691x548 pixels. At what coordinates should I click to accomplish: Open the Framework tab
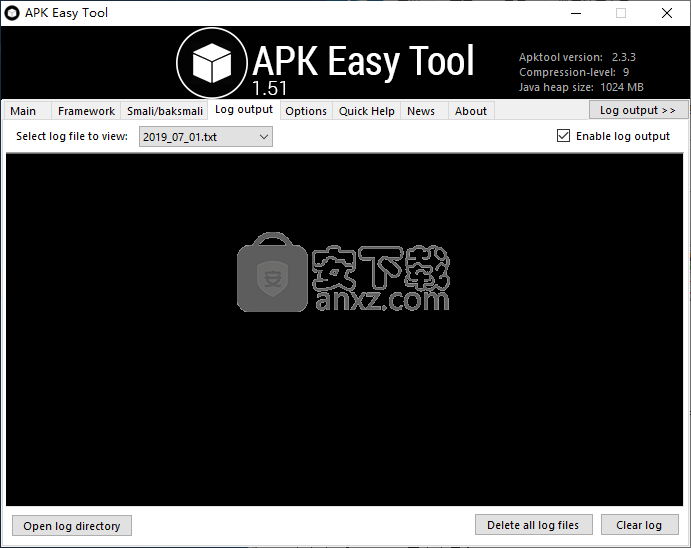pos(86,111)
